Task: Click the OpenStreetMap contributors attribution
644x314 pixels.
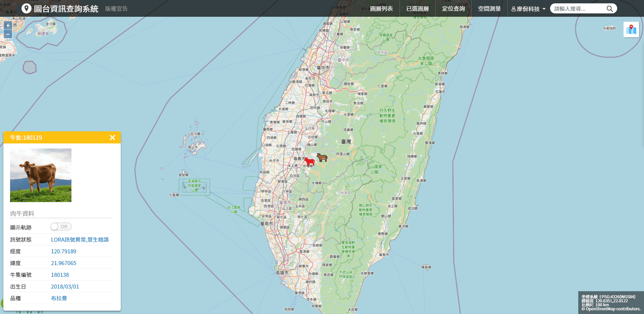Action: 611,309
